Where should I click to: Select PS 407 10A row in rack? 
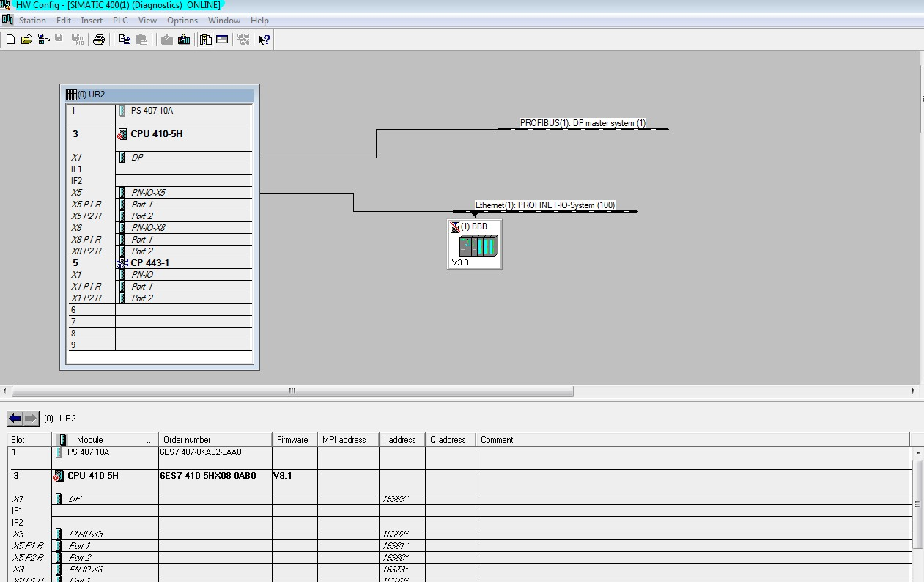click(160, 117)
